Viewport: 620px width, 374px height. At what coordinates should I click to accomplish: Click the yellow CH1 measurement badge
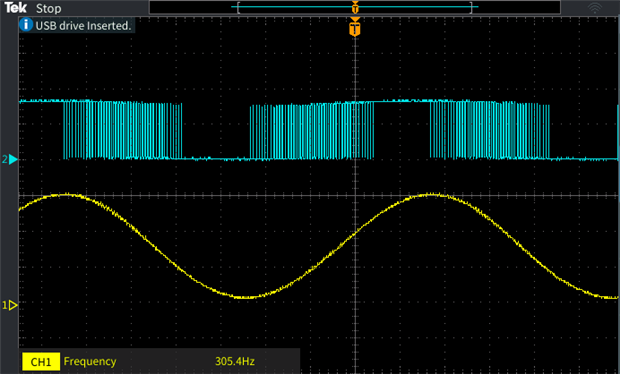click(x=41, y=362)
